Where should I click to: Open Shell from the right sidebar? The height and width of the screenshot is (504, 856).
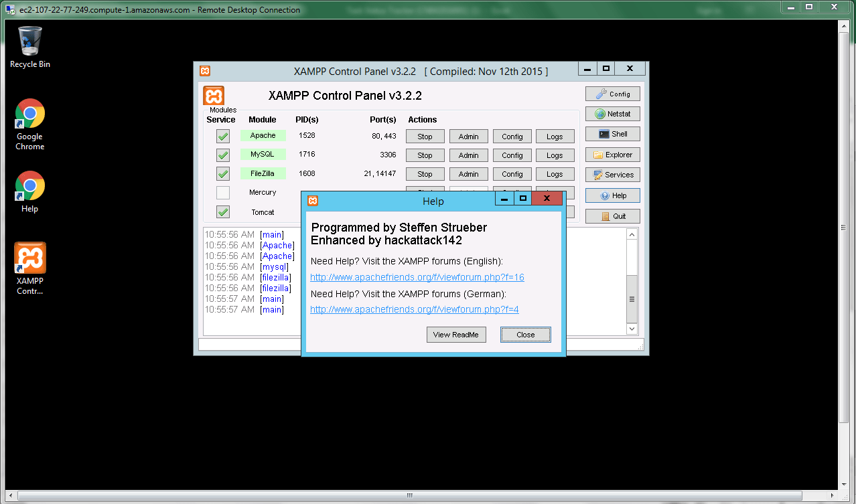[x=612, y=134]
